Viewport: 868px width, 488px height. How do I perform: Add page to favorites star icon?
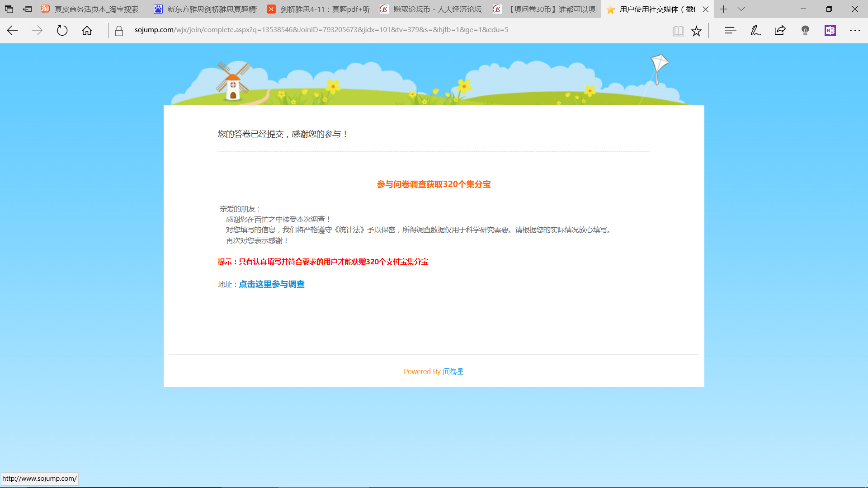696,31
